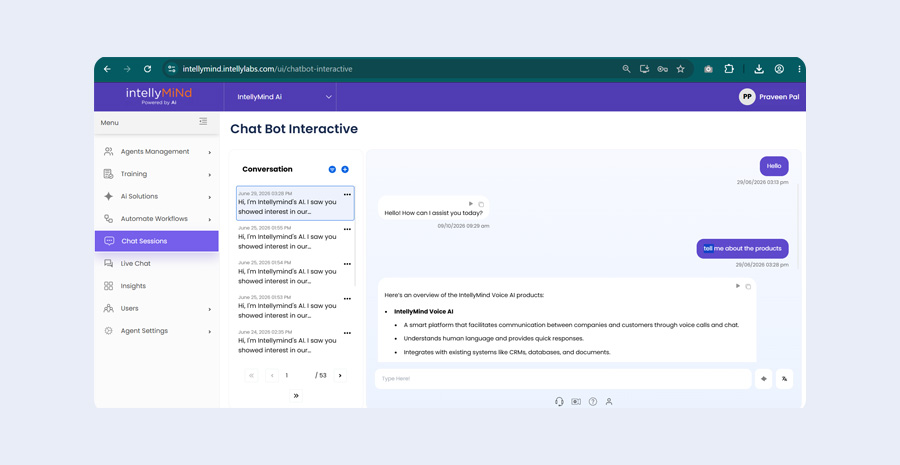Select the June 25 01:53 PM conversation
This screenshot has width=900, height=465.
[x=295, y=307]
